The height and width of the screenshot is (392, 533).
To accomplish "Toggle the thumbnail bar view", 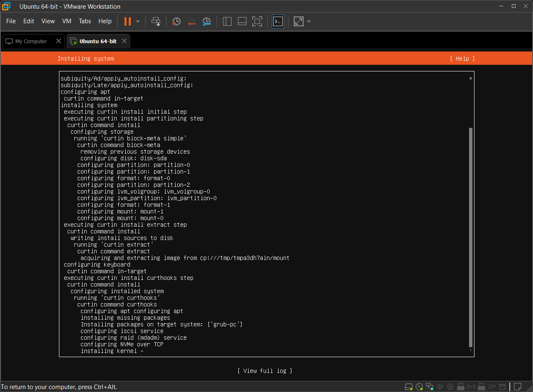I will click(x=242, y=21).
